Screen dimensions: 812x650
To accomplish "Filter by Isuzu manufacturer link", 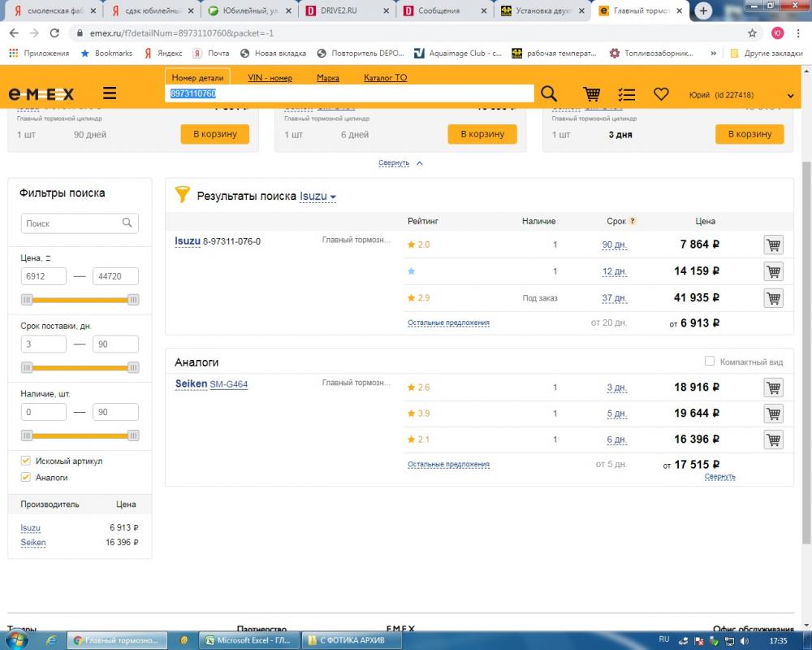I will coord(31,527).
